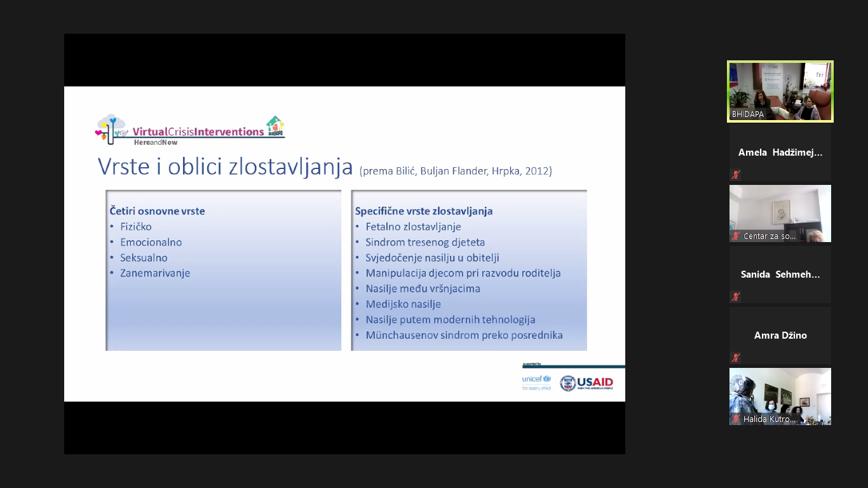Image resolution: width=868 pixels, height=488 pixels.
Task: Click the 'Četiri osnovne vrste' heading
Action: pos(157,211)
